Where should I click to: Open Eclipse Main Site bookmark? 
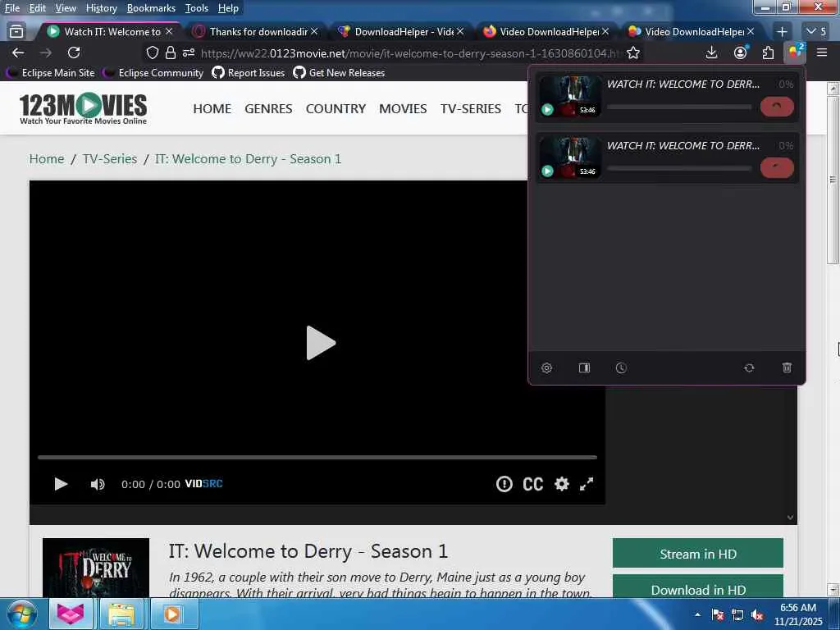click(51, 73)
